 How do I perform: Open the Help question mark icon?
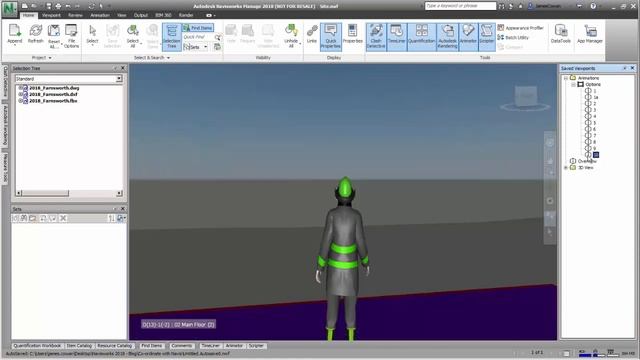(593, 6)
